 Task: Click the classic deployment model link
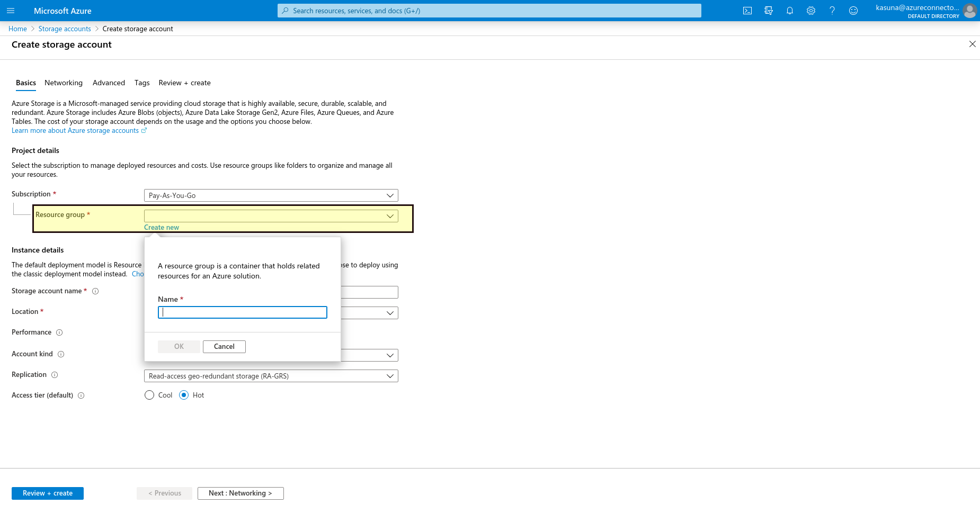[138, 274]
